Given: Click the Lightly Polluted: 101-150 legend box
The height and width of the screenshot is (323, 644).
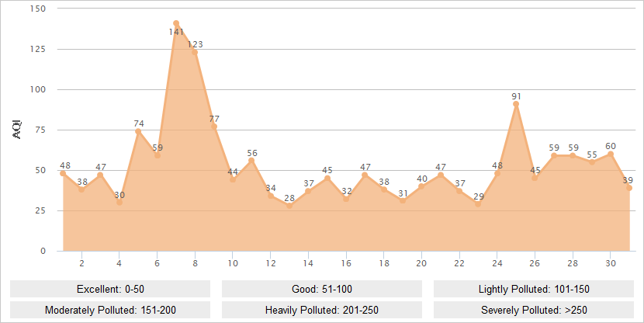Looking at the screenshot, I should (x=534, y=289).
